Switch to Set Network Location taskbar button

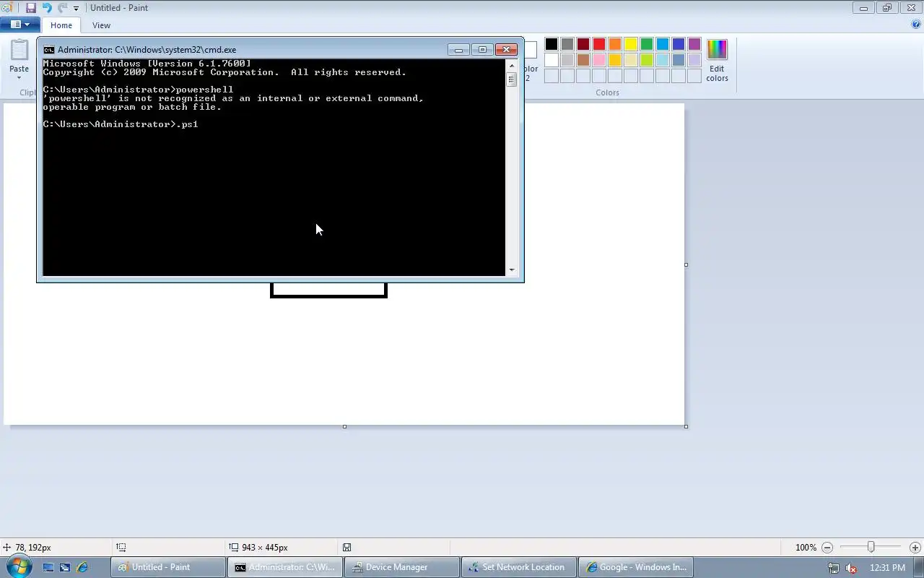click(x=519, y=567)
